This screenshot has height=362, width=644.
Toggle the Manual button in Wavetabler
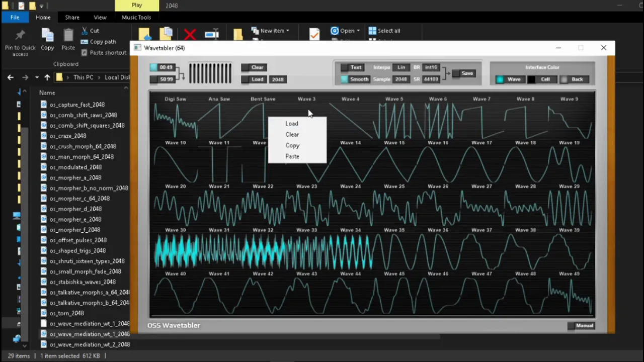click(x=581, y=326)
